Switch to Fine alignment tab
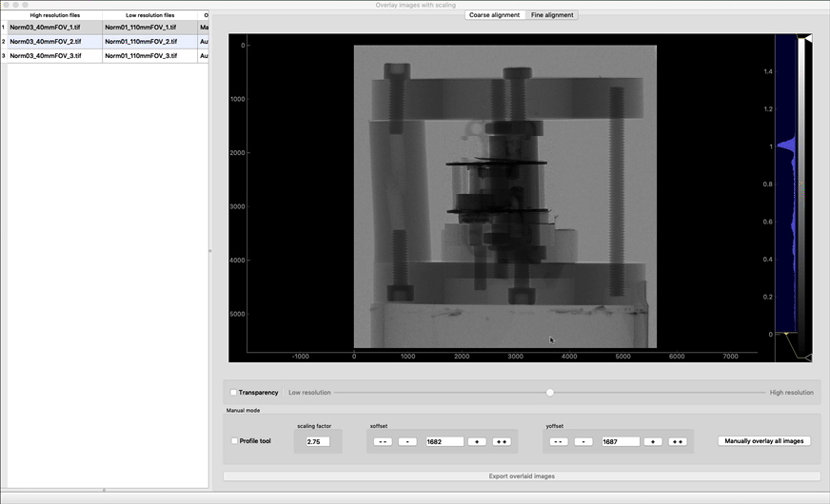The image size is (830, 504). tap(552, 15)
